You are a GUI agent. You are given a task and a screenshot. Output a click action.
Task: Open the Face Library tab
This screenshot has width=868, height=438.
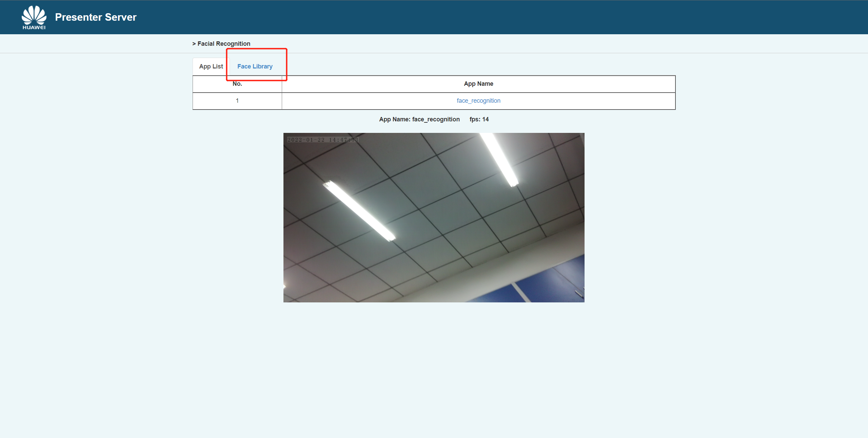click(x=255, y=66)
